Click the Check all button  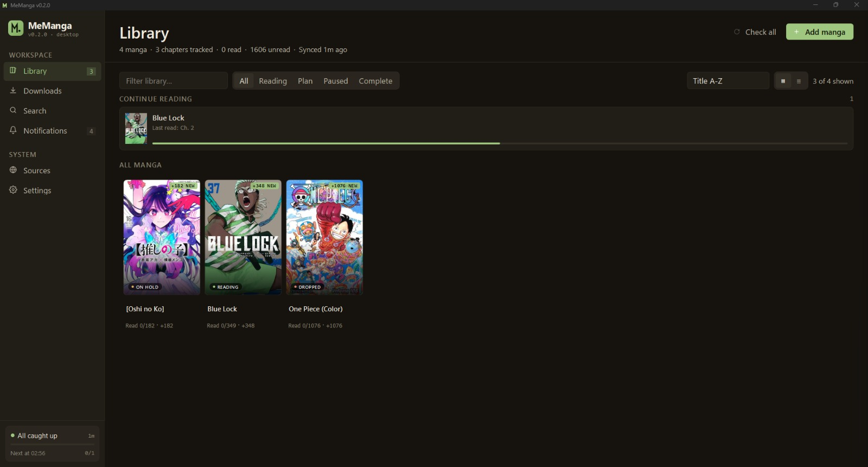pos(755,32)
